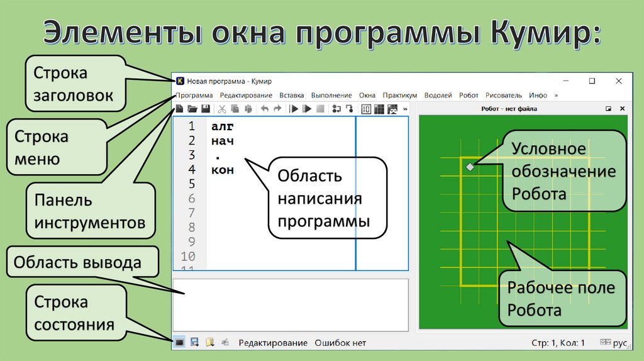
Task: Click the save output icon in status bar
Action: [195, 342]
